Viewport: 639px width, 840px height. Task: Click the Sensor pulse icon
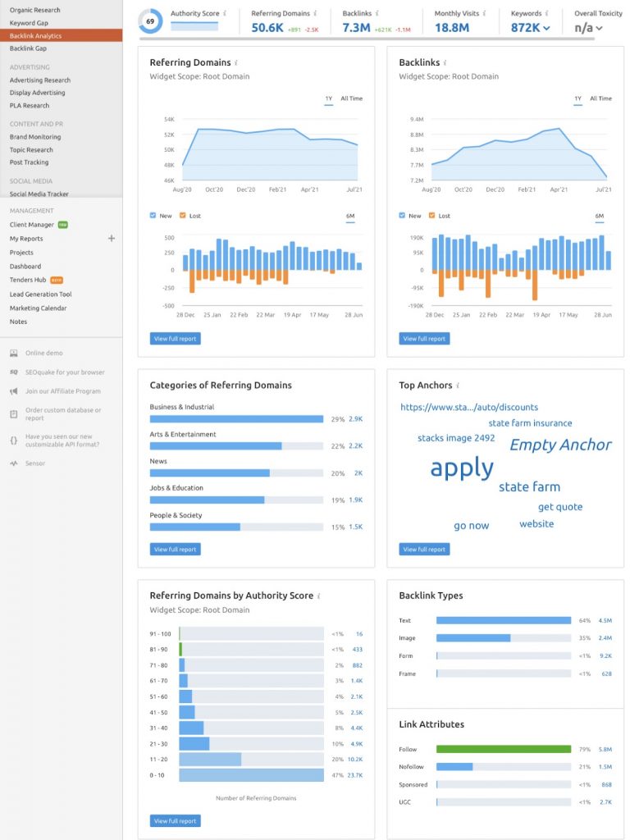[14, 463]
